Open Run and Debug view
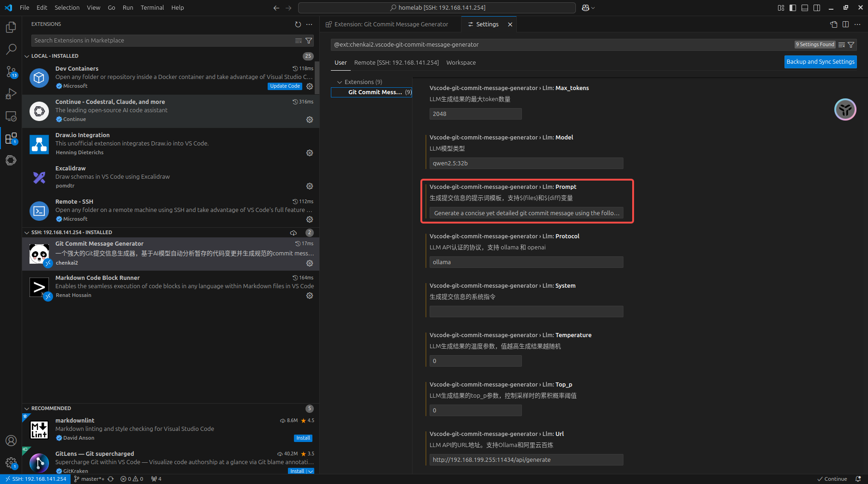This screenshot has height=484, width=868. coord(11,94)
